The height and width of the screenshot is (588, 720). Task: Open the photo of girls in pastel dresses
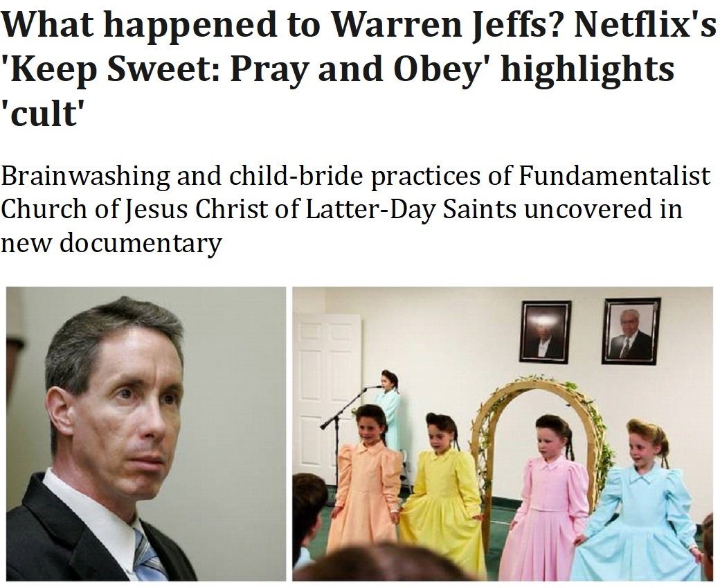pyautogui.click(x=503, y=434)
